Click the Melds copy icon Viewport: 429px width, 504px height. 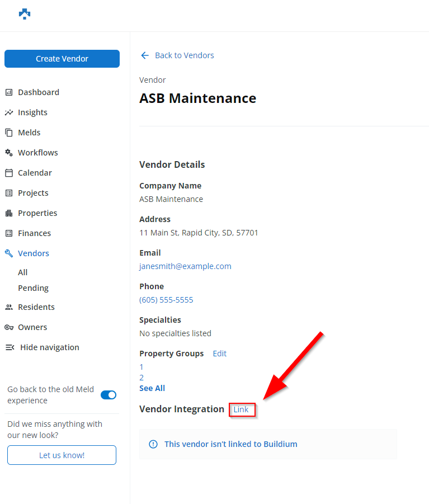click(9, 133)
